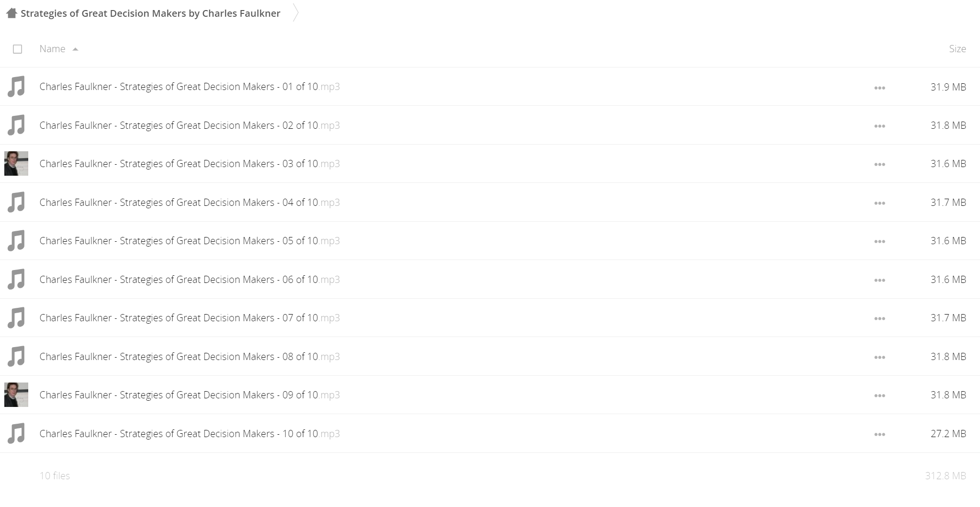The image size is (980, 507).
Task: Click the music note icon for file 10 of 10
Action: point(16,433)
